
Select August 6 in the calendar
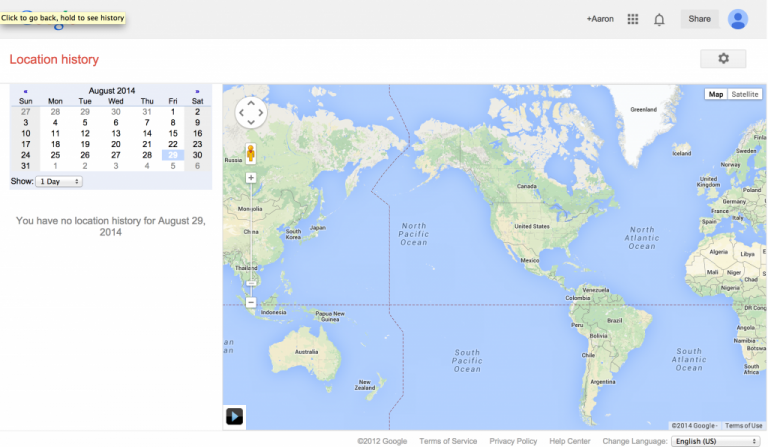pos(116,123)
